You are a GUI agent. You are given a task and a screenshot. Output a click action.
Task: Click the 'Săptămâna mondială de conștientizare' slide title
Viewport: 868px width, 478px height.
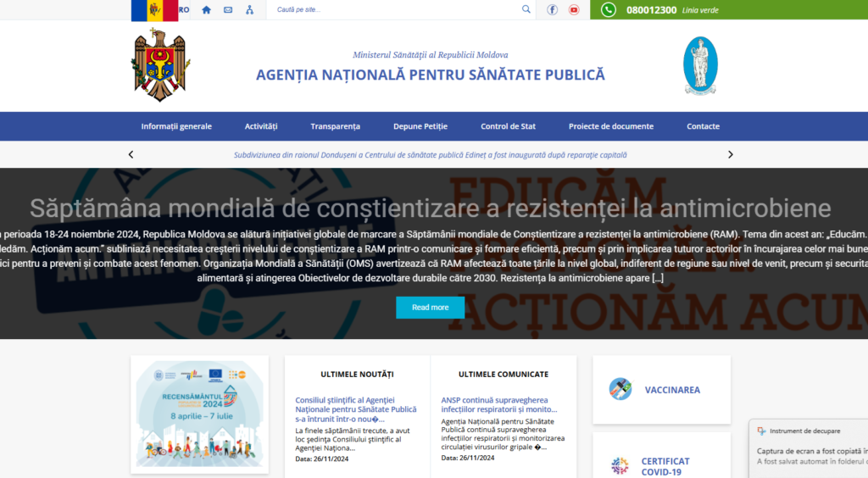coord(430,208)
